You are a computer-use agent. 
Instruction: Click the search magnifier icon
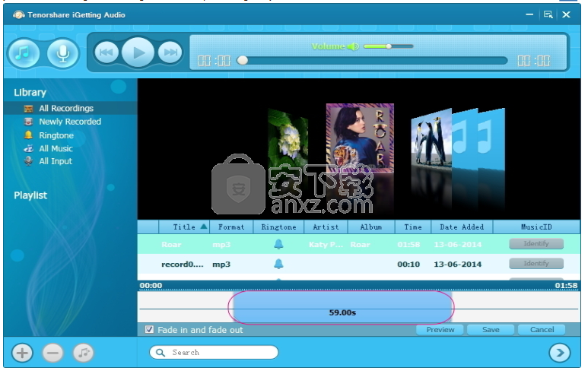[161, 352]
